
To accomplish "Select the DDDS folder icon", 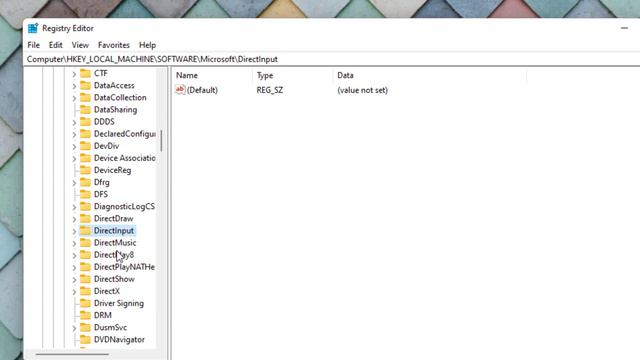I will tap(85, 122).
